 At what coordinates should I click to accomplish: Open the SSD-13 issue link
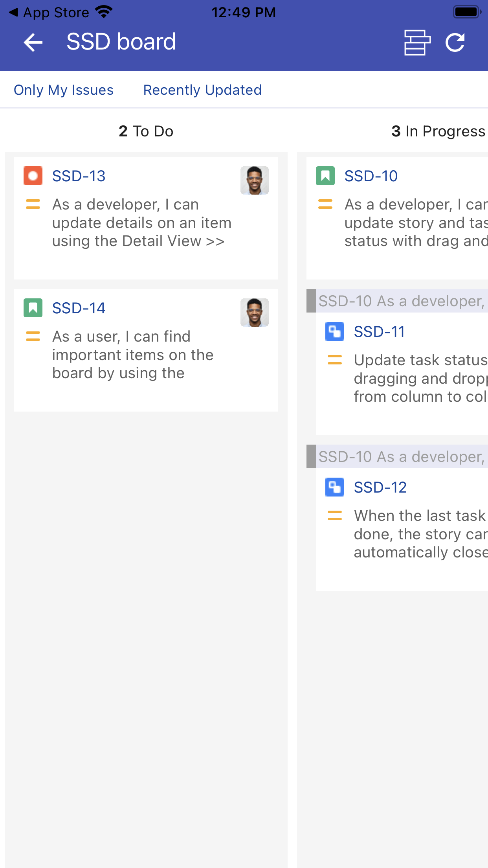click(79, 176)
